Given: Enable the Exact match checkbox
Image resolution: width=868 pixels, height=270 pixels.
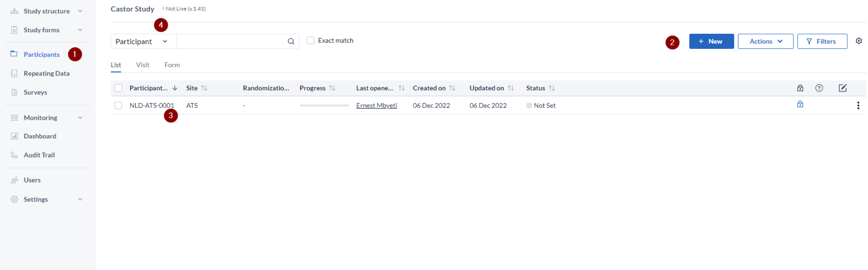Looking at the screenshot, I should click(x=311, y=41).
